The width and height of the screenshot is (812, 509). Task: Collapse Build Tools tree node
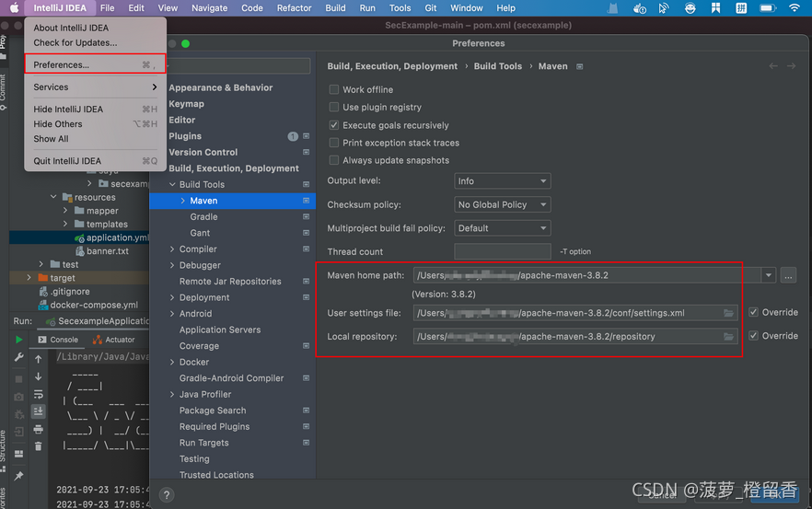pos(172,184)
